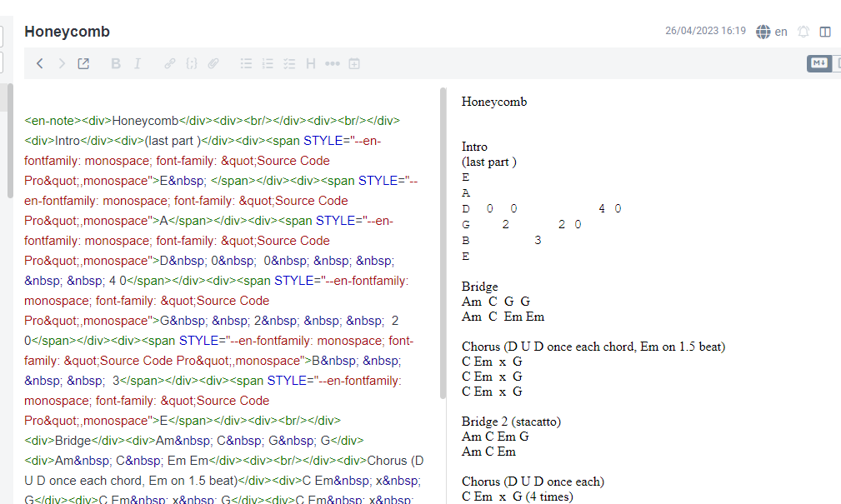
Task: Insert a code block
Action: point(192,63)
